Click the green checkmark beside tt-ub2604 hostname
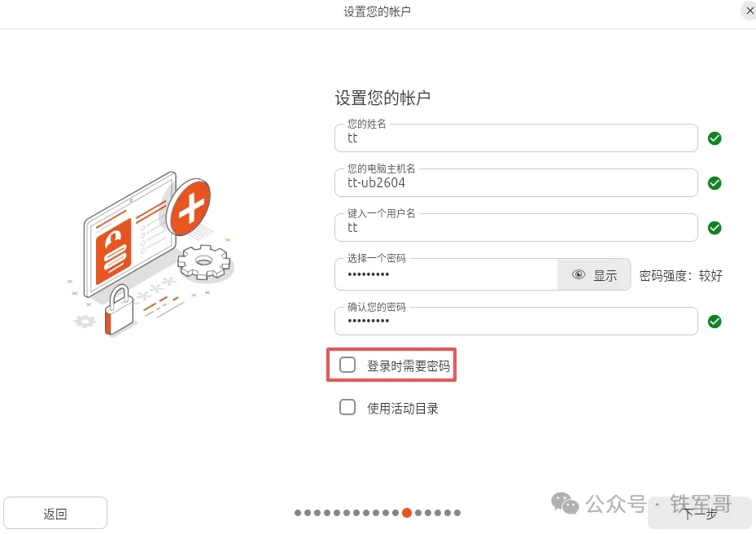This screenshot has width=756, height=534. point(714,182)
